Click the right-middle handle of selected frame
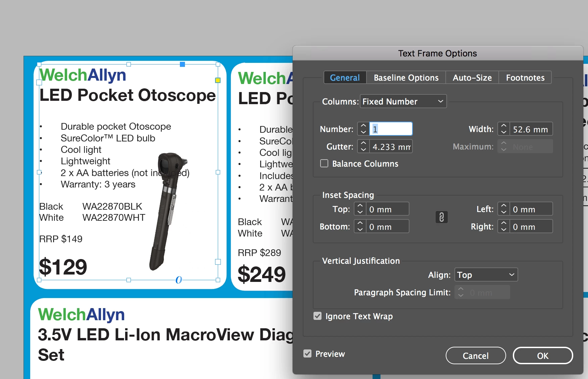 218,172
